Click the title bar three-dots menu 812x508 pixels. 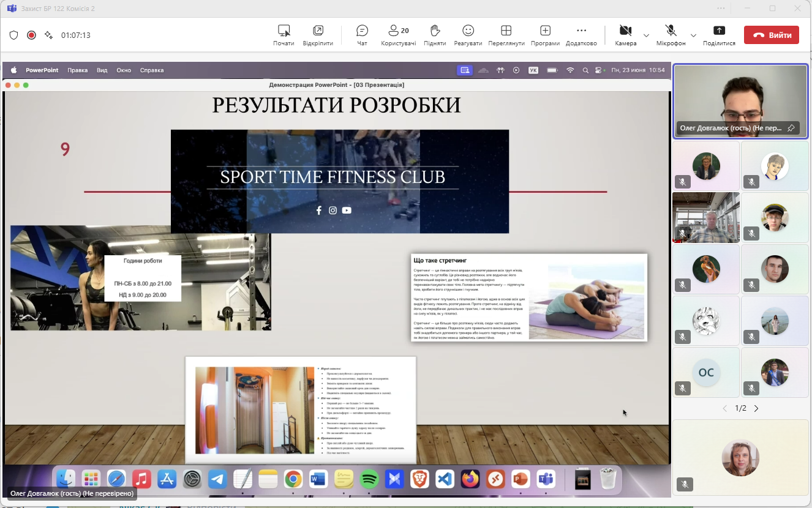coord(721,9)
